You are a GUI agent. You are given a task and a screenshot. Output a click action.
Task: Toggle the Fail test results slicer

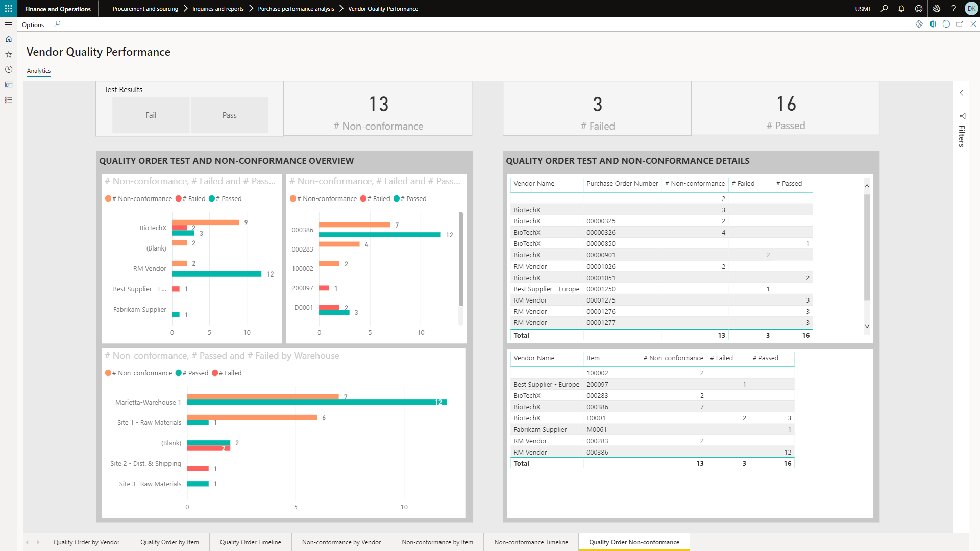(x=151, y=115)
